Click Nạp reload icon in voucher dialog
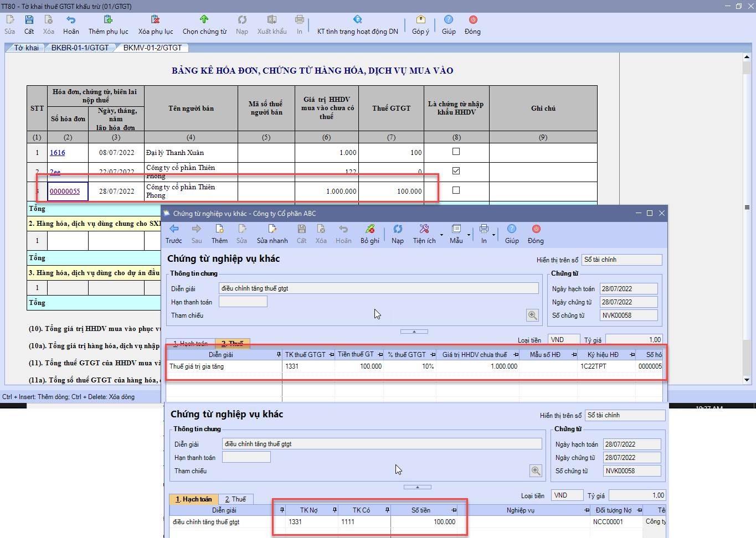This screenshot has width=756, height=538. tap(398, 229)
